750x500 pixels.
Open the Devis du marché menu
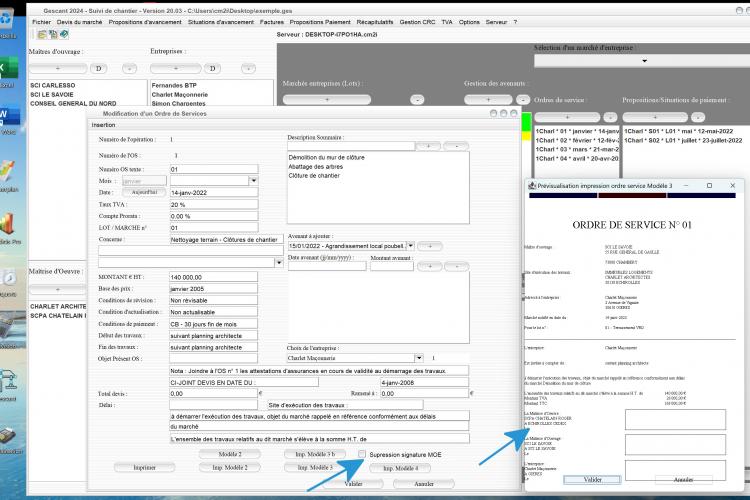coord(79,22)
